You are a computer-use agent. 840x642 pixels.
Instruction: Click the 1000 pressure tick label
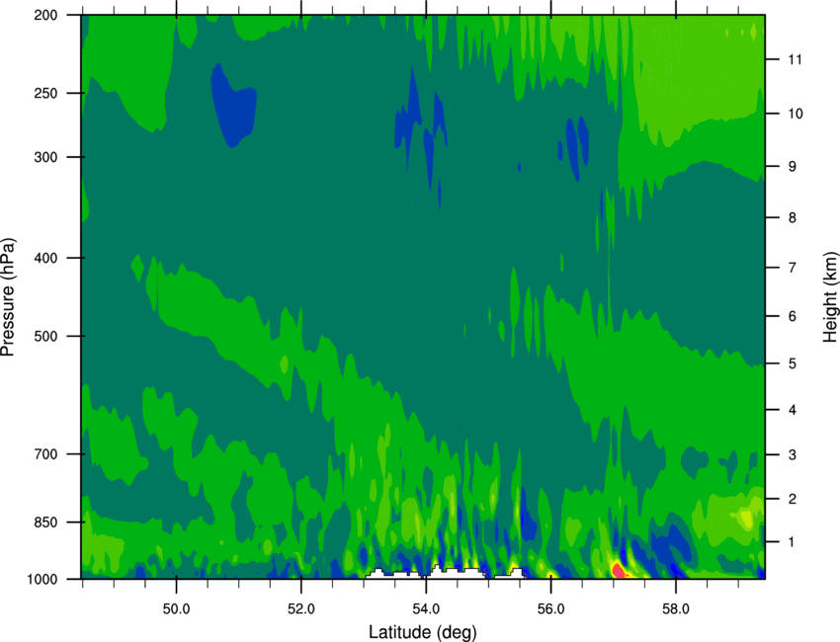42,580
